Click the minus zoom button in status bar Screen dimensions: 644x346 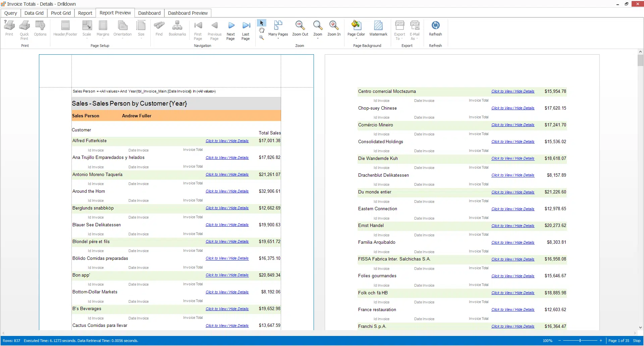pos(559,341)
